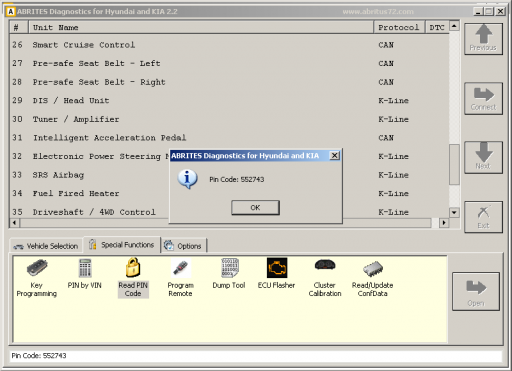
Task: Click the Connect button
Action: tap(483, 98)
